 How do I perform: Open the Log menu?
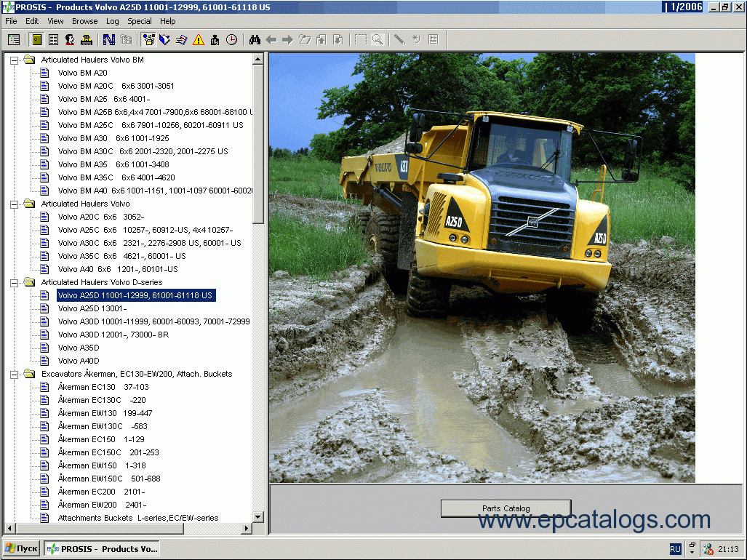(113, 21)
